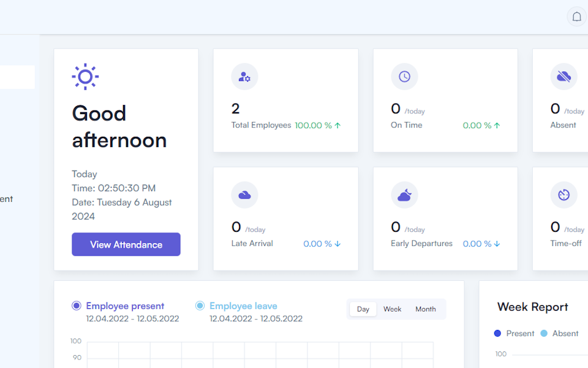Click the 'Time: 02:50:30 PM' text
The width and height of the screenshot is (588, 368).
(114, 188)
